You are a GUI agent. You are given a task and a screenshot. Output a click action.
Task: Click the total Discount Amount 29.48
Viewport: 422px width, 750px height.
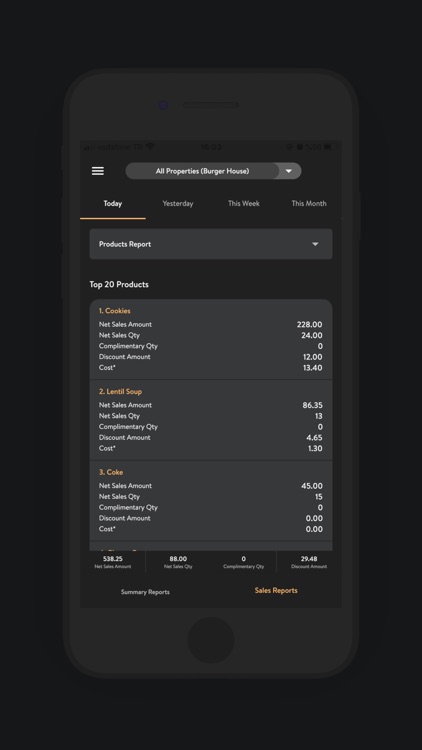click(309, 562)
